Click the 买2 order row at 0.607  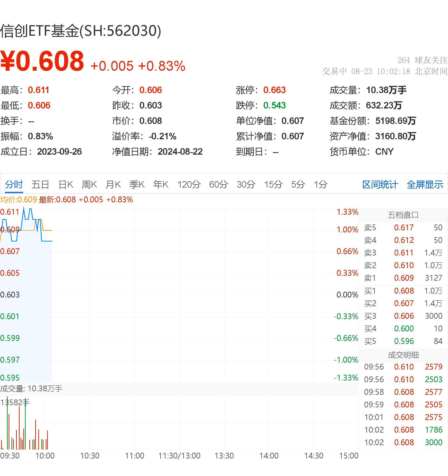(403, 303)
